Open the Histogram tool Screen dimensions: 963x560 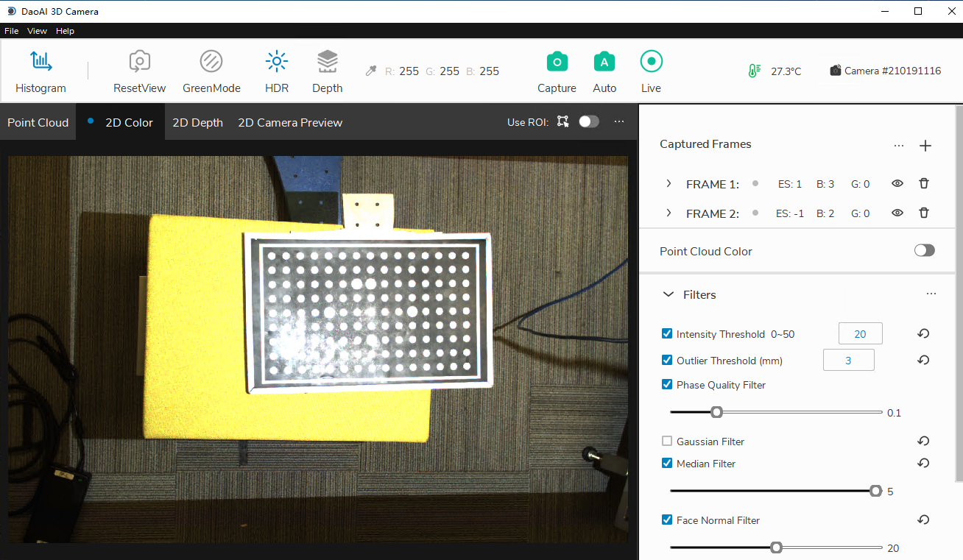[x=40, y=62]
